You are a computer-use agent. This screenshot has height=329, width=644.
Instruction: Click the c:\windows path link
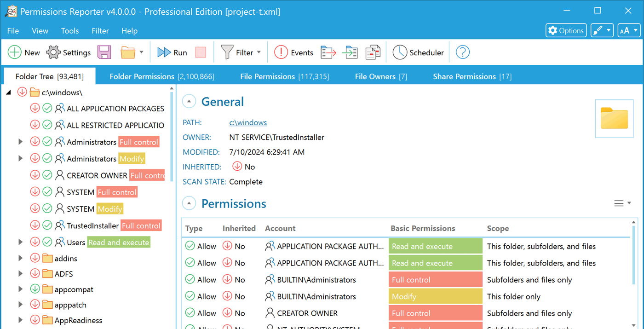point(248,122)
